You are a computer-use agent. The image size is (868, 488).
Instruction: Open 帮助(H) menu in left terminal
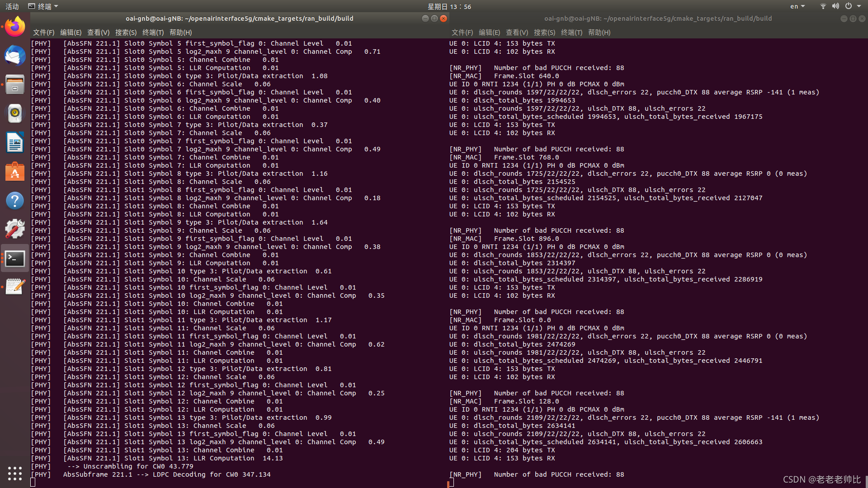180,33
